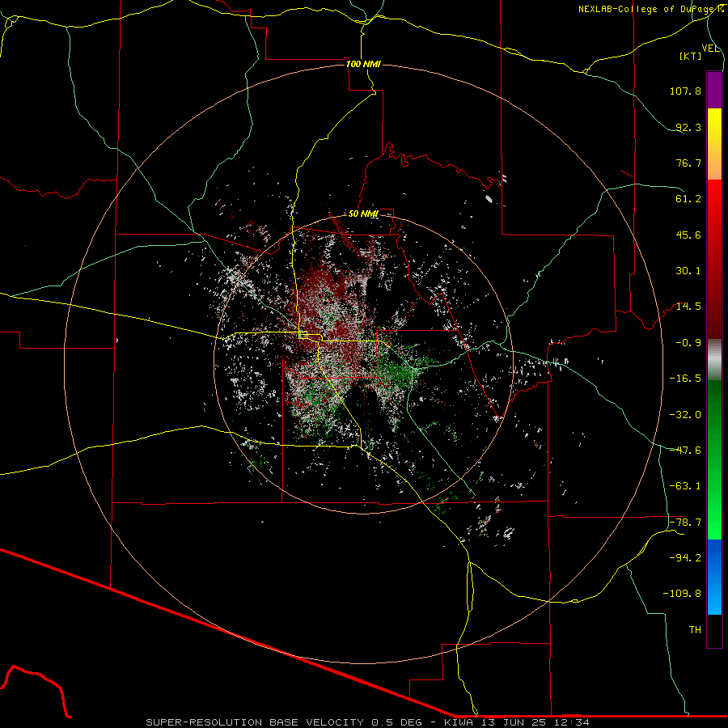
Task: Click the blue segment of color bar
Action: 714,577
